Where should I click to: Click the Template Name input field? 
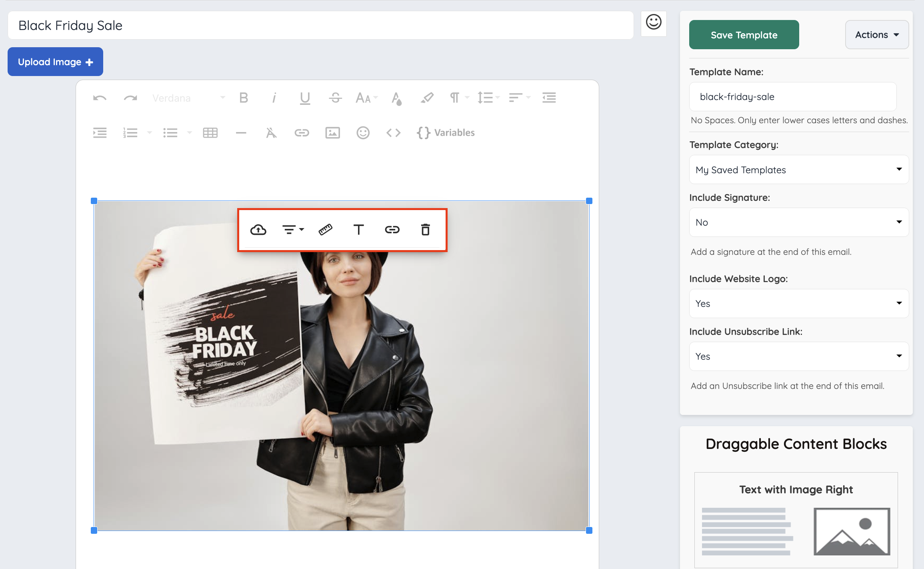pyautogui.click(x=792, y=97)
